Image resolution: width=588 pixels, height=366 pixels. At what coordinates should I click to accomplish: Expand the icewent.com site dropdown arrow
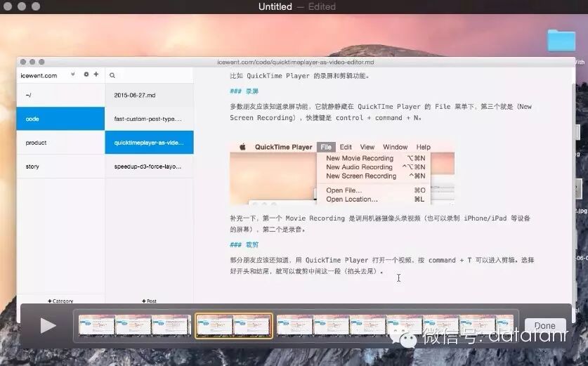pos(73,74)
